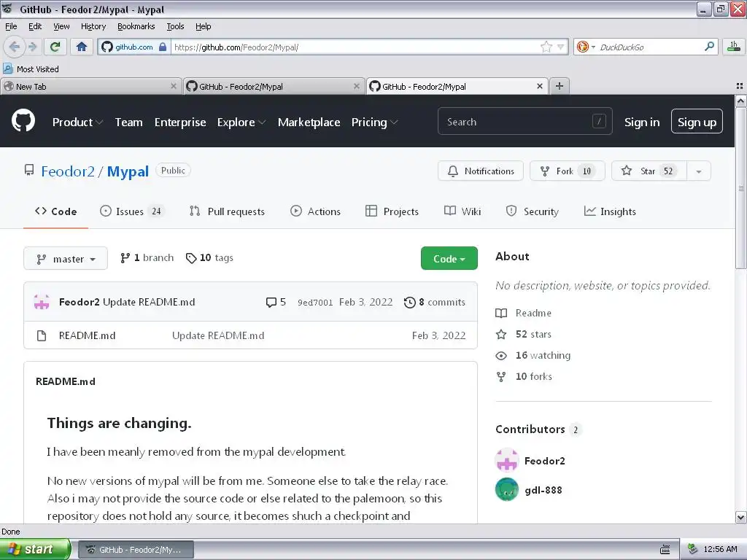The width and height of the screenshot is (747, 560).
Task: Click the GitHub octocat logo
Action: tap(23, 121)
